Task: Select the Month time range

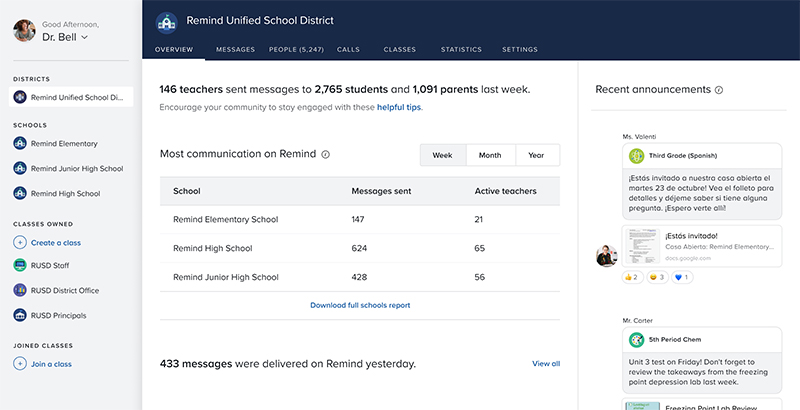Action: tap(490, 155)
